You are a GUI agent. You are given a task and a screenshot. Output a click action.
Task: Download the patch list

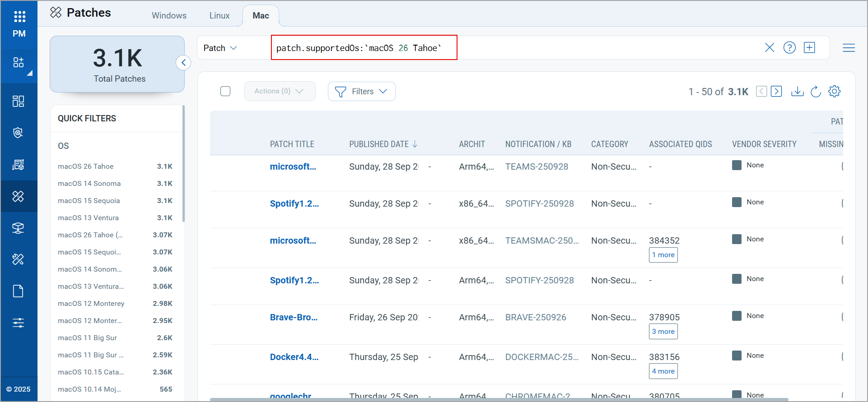(797, 92)
